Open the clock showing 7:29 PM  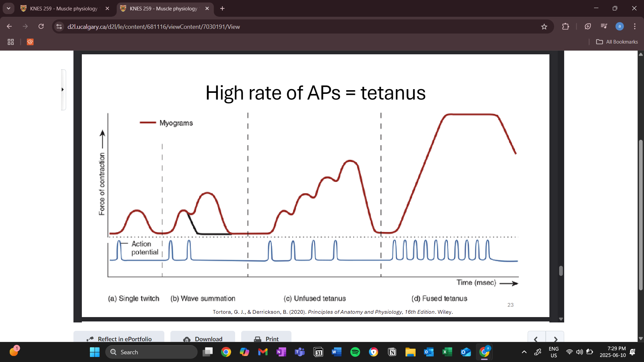click(613, 352)
